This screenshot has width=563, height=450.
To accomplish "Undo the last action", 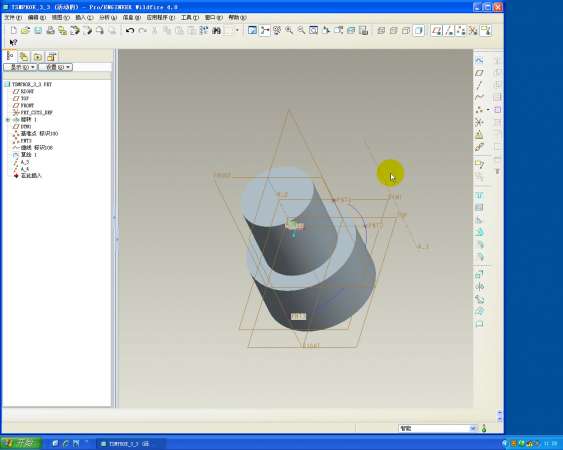I will pos(130,31).
